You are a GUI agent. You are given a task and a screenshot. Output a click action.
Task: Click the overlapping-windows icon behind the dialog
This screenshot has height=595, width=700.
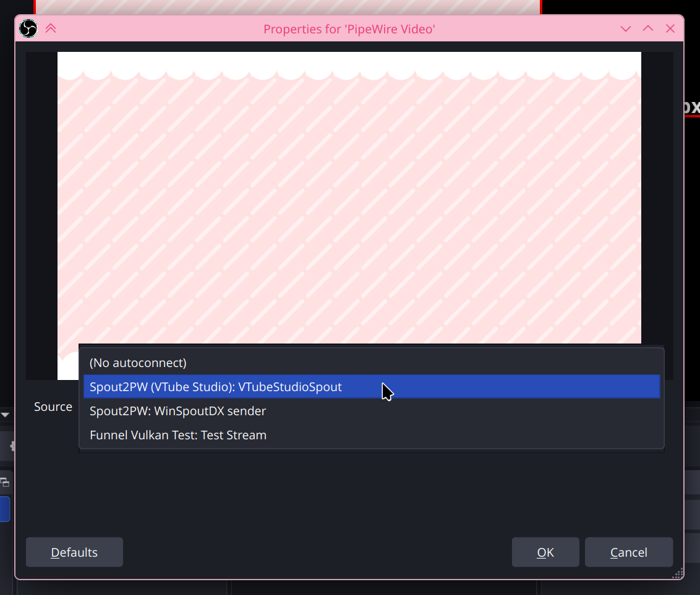pyautogui.click(x=6, y=482)
